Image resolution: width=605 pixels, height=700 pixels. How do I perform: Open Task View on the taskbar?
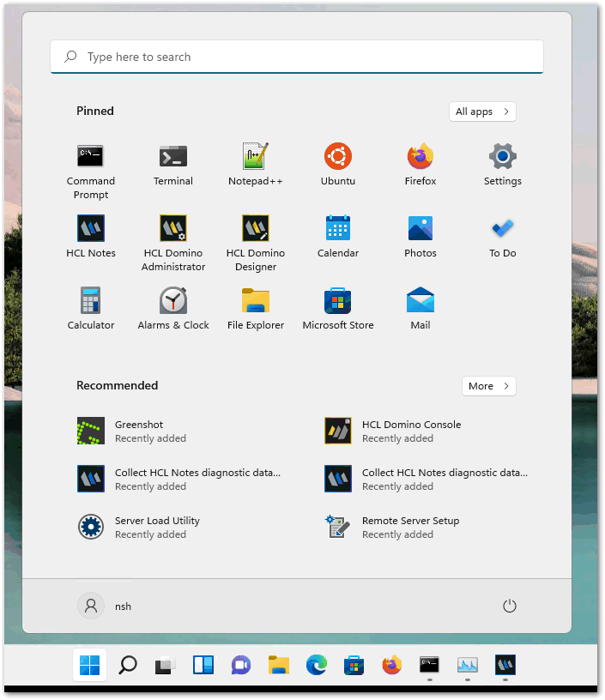point(166,665)
